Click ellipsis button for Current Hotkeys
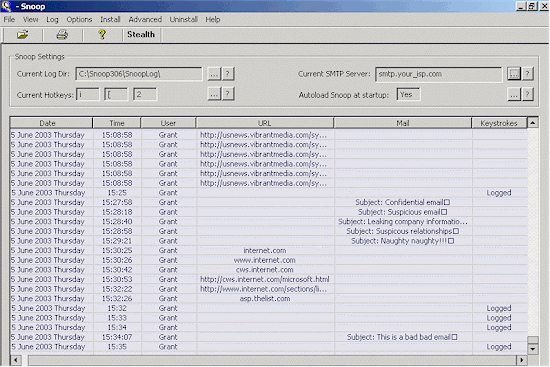Viewport: 550px width, 367px height. pyautogui.click(x=214, y=94)
